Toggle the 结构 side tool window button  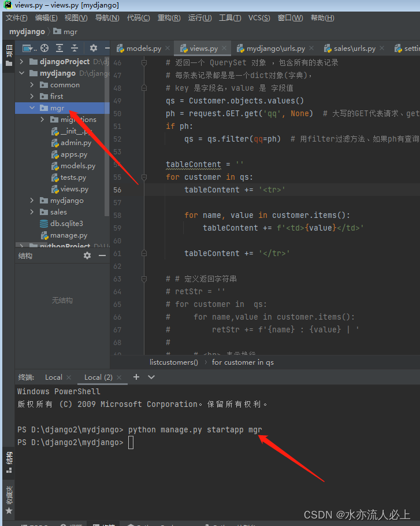(x=9, y=462)
